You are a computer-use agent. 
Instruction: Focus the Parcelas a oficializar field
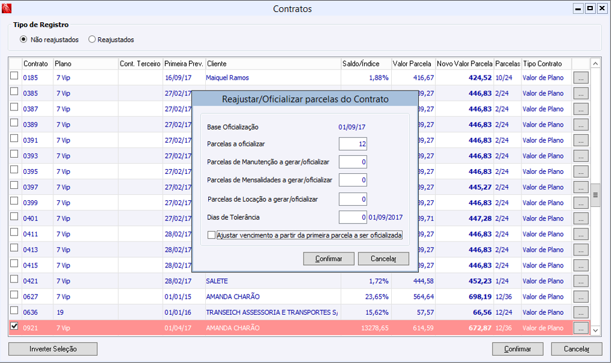353,144
